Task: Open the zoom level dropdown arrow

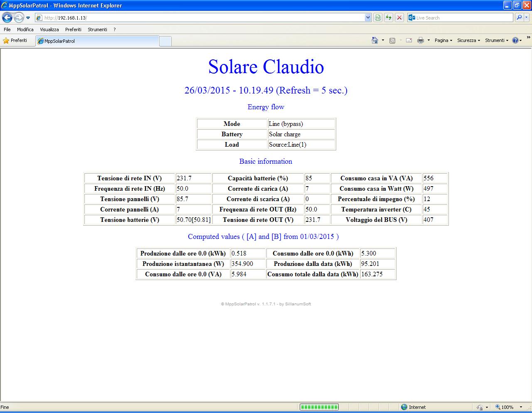Action: 521,407
